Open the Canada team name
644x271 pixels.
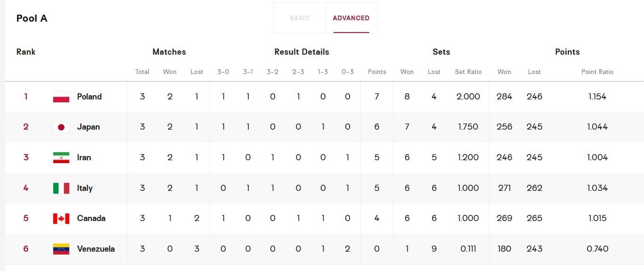coord(91,218)
